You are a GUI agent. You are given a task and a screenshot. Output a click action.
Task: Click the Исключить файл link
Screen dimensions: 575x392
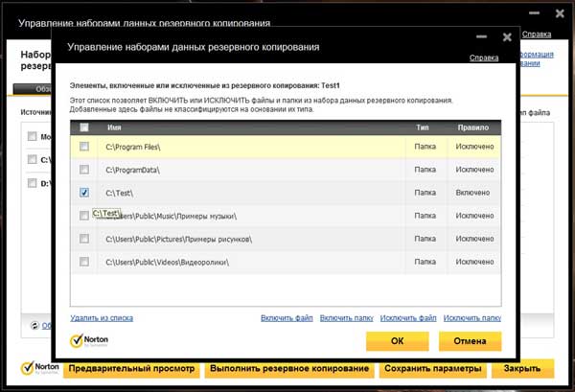(x=408, y=318)
